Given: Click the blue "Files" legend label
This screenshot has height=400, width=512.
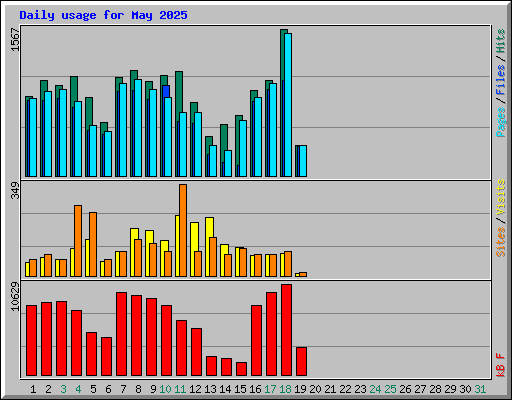Looking at the screenshot, I should point(500,80).
